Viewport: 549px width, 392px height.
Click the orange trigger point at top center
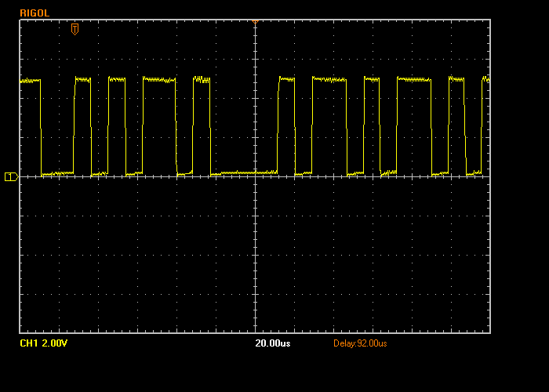(x=255, y=22)
